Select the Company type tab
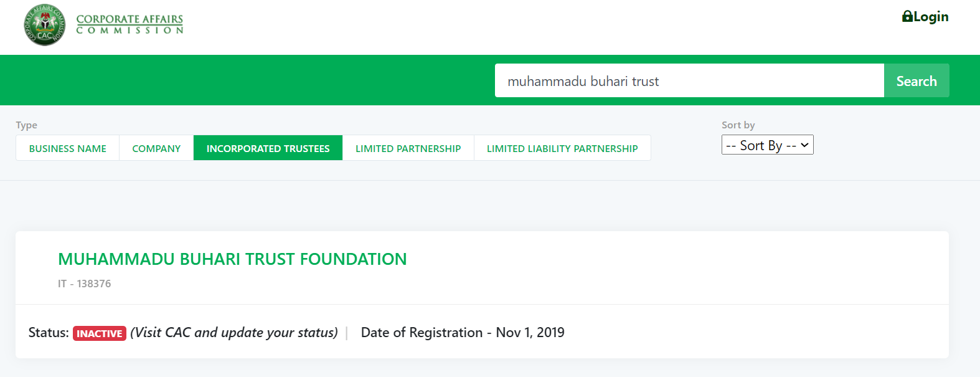 coord(156,148)
